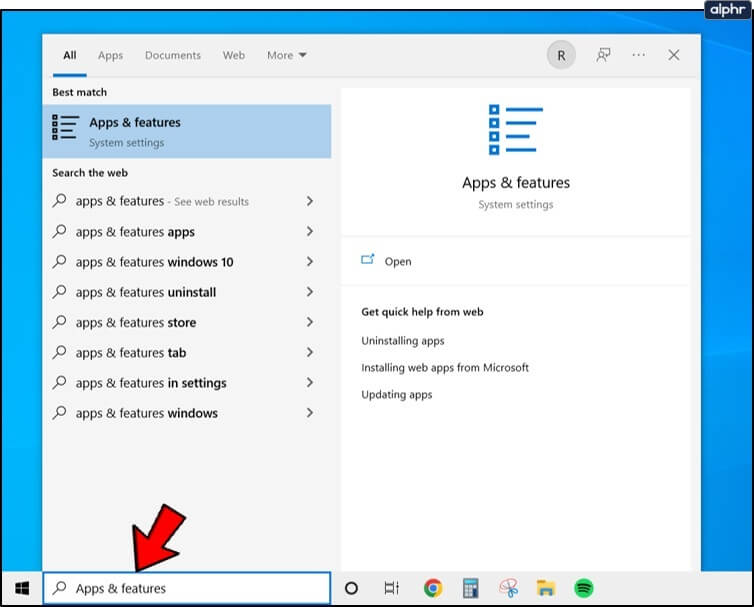Switch to the Web search tab
Screen dimensions: 754x607
coord(234,55)
